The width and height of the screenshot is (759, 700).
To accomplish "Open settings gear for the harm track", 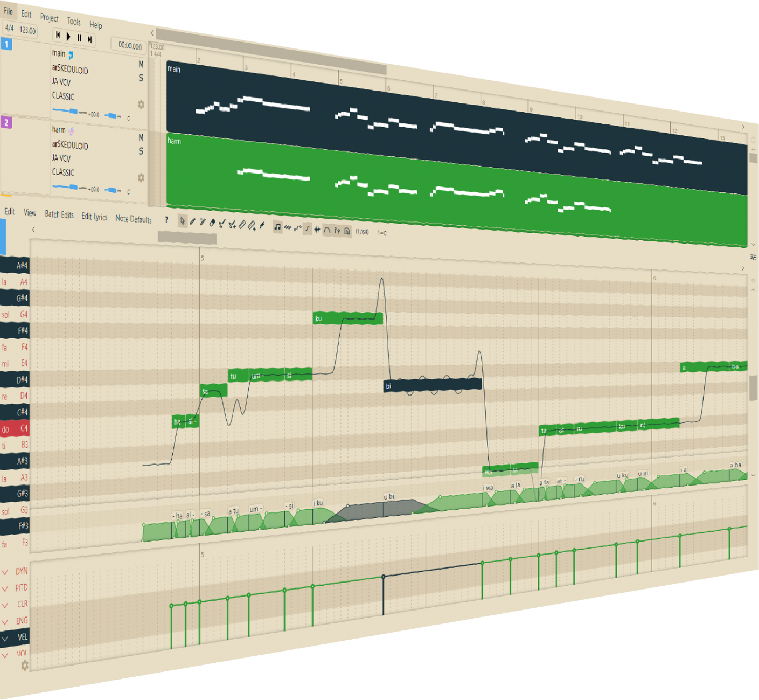I will point(141,177).
